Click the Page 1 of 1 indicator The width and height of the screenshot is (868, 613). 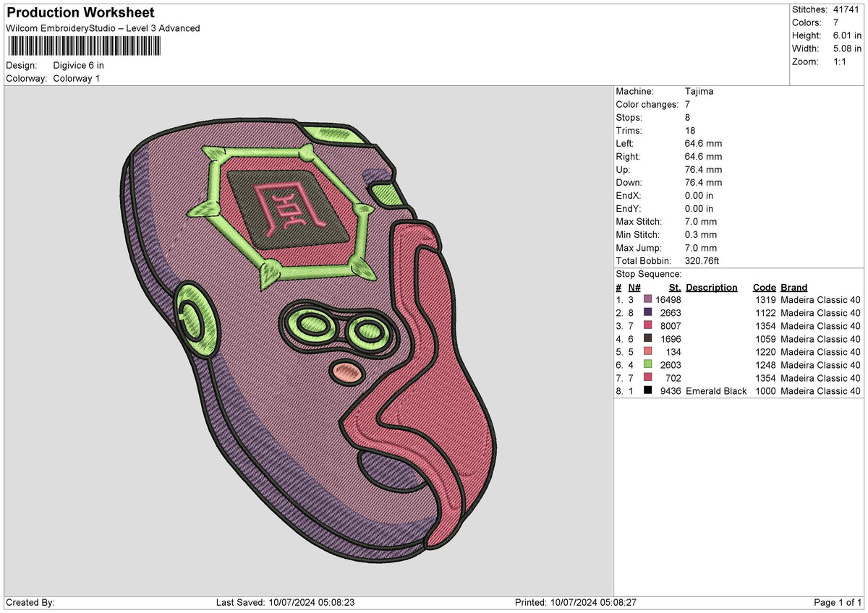click(x=838, y=603)
